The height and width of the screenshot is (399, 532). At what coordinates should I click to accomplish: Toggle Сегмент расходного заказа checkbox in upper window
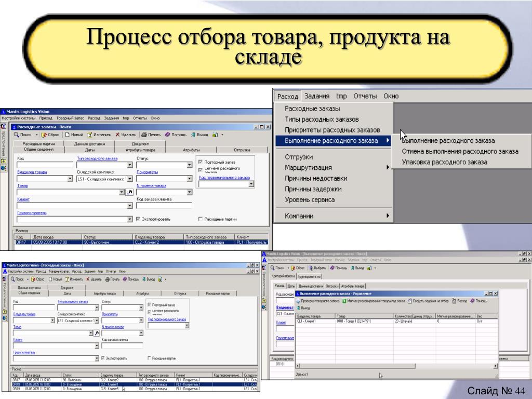point(201,169)
